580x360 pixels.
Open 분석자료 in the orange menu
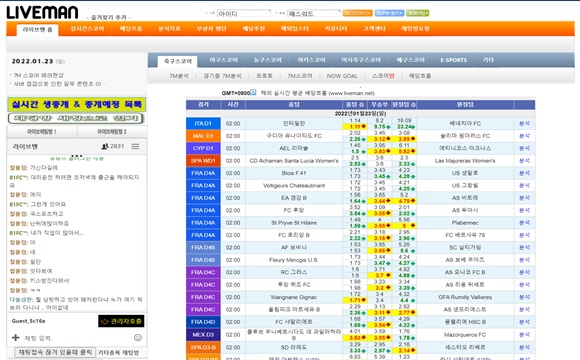(169, 28)
